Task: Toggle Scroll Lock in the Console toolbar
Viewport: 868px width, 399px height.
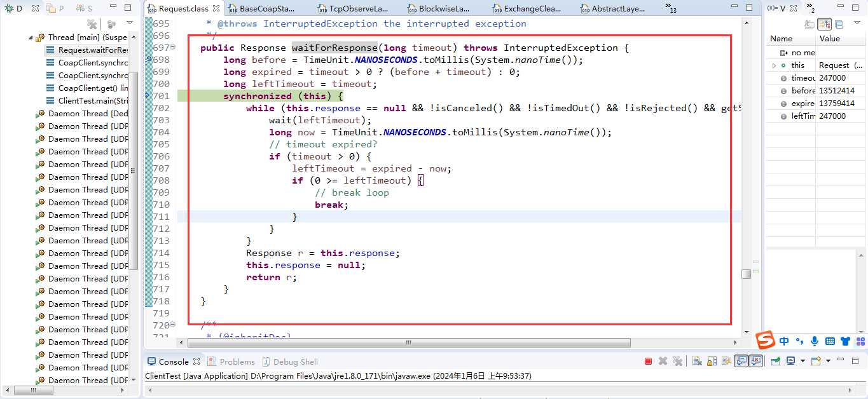Action: [712, 362]
